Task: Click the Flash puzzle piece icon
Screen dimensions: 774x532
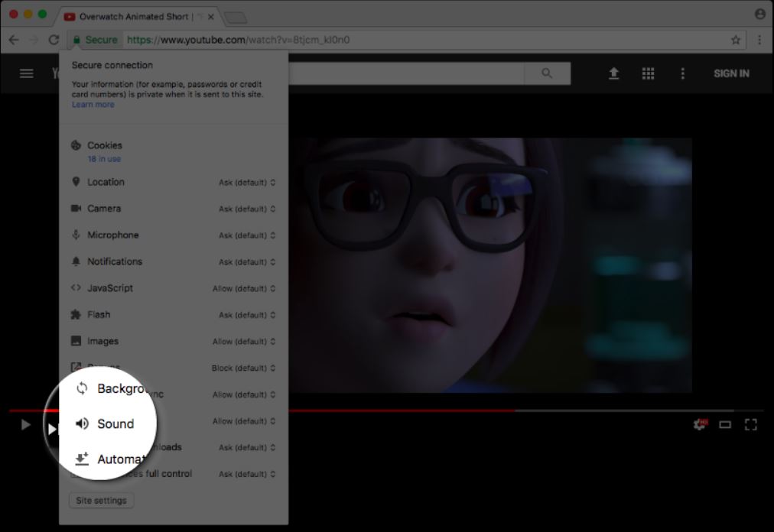Action: tap(76, 314)
